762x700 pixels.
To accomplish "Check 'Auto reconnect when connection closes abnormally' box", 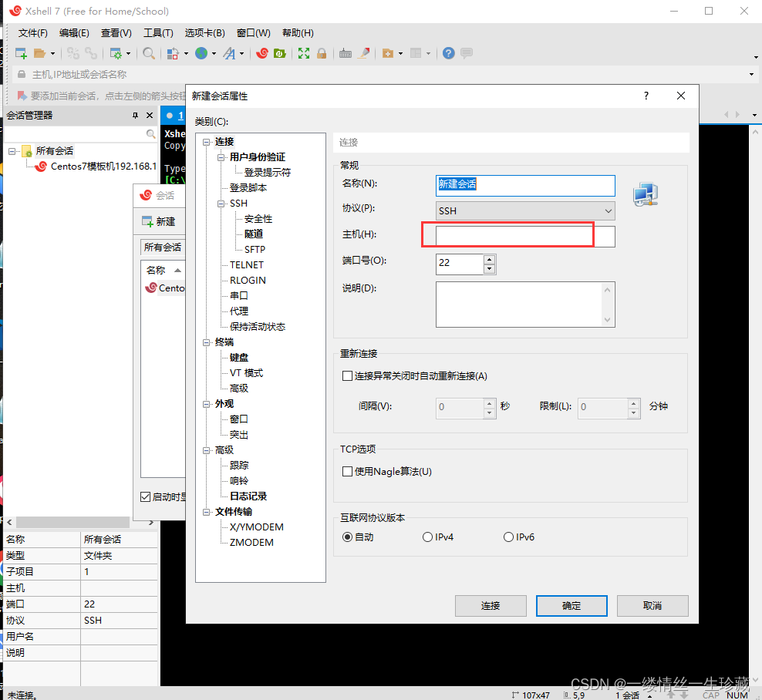I will point(347,376).
